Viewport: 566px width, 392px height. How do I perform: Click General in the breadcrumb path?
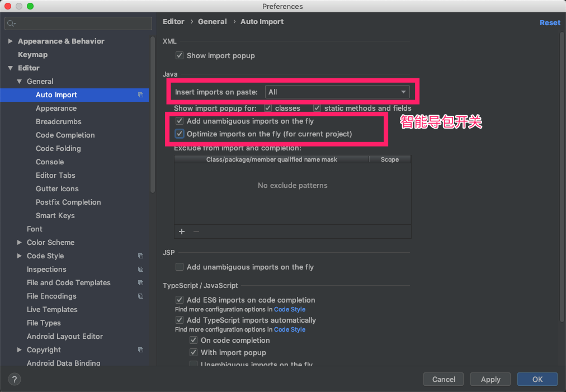tap(213, 22)
